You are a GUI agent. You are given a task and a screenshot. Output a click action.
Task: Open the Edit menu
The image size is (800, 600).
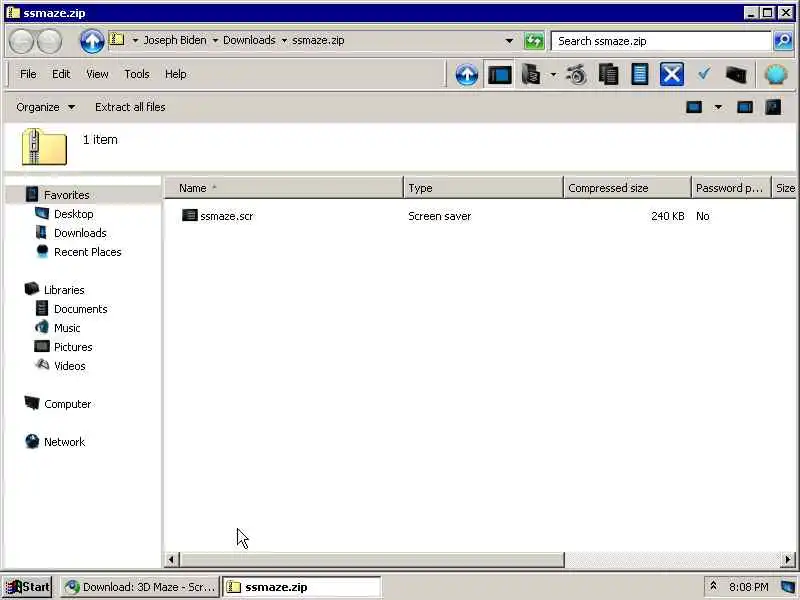[x=61, y=74]
